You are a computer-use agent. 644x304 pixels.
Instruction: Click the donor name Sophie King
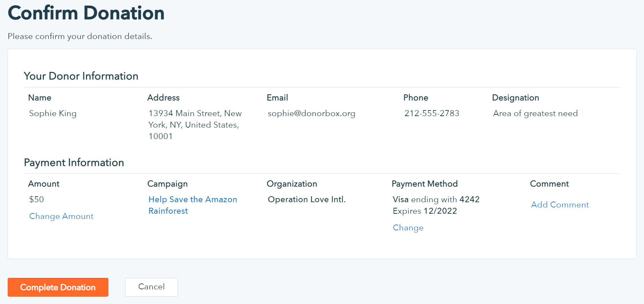point(53,113)
